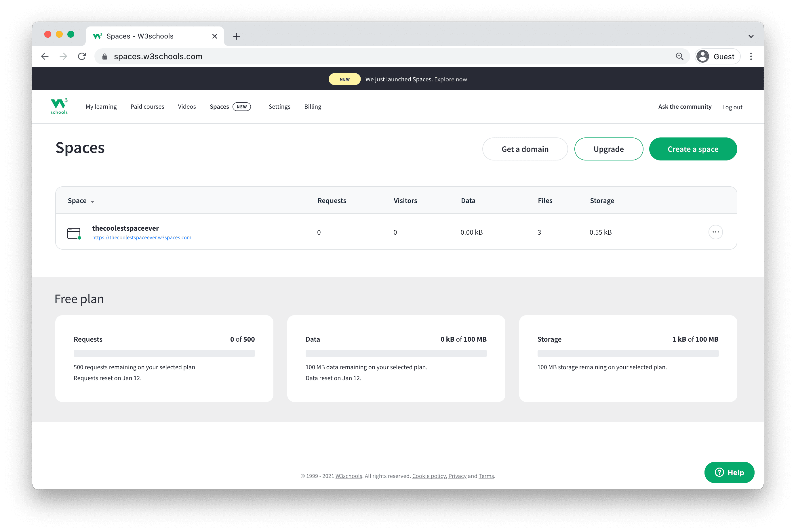Click the Upgrade button
This screenshot has height=532, width=796.
(x=608, y=149)
